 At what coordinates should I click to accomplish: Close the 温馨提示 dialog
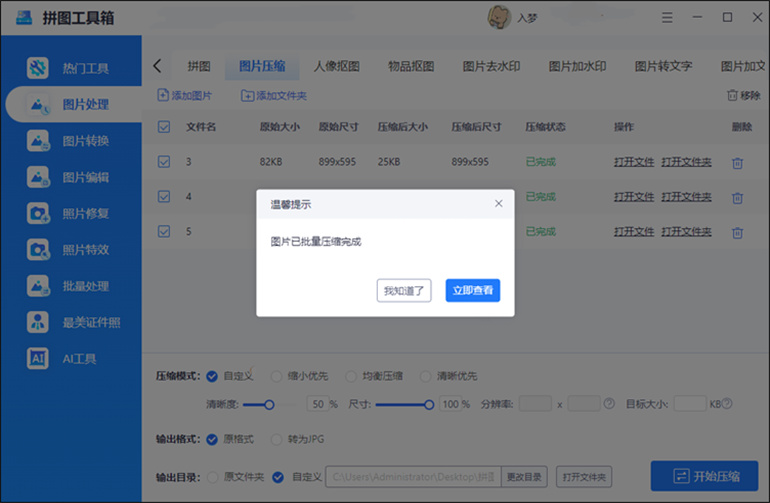coord(498,203)
